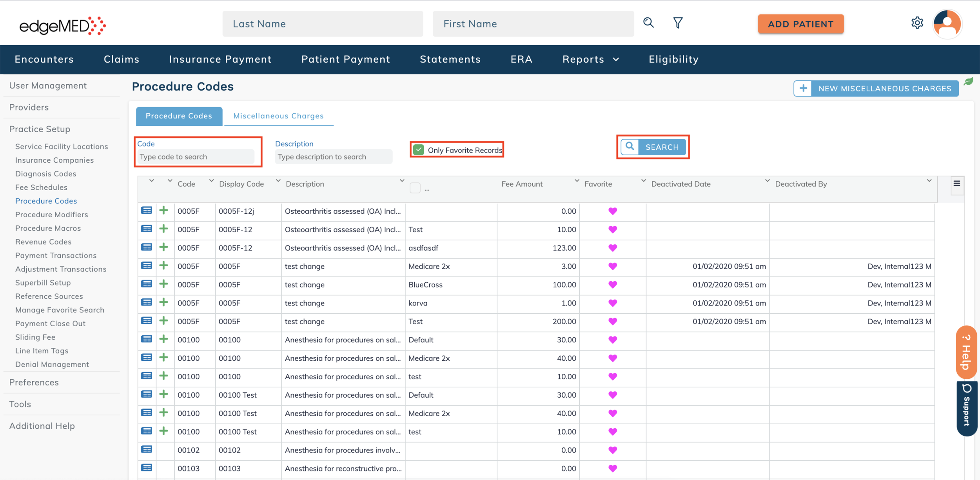
Task: Focus the Code search input field
Action: [x=196, y=157]
